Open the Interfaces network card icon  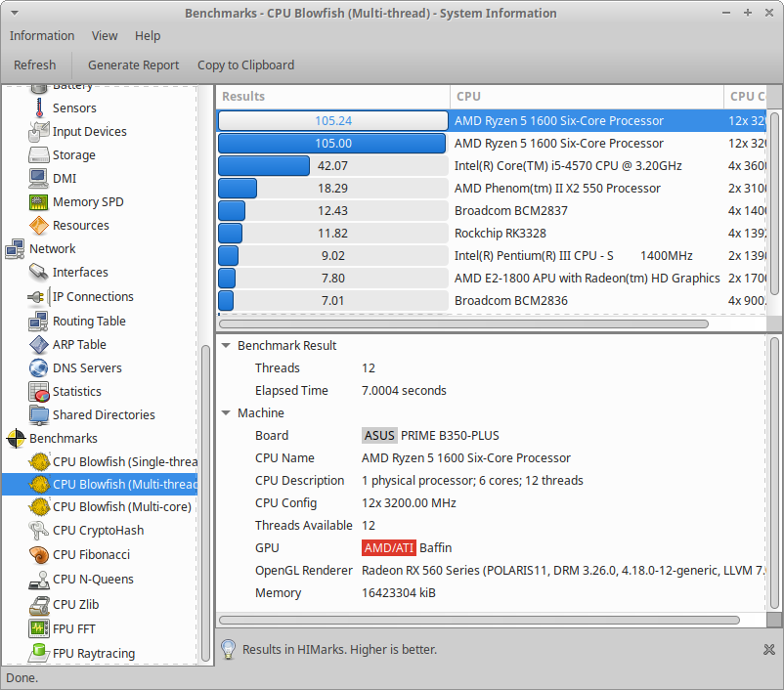point(38,273)
